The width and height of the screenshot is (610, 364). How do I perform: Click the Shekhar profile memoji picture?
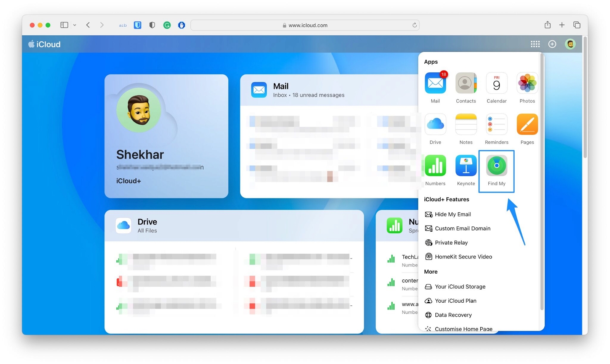[x=139, y=110]
